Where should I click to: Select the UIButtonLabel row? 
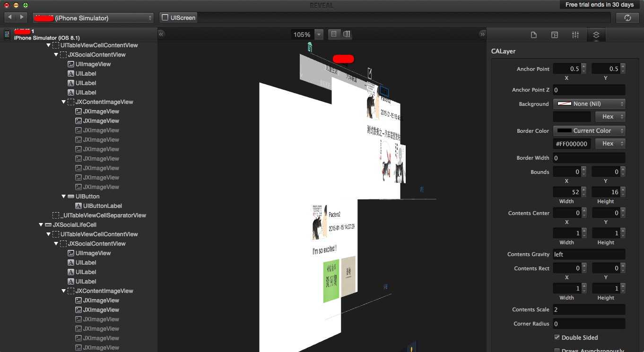pyautogui.click(x=78, y=206)
